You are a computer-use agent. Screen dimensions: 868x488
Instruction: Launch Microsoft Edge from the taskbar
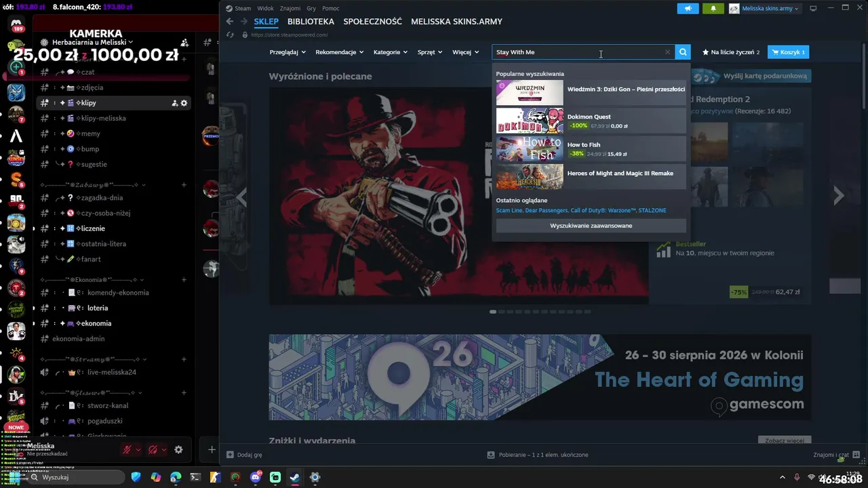tap(176, 477)
